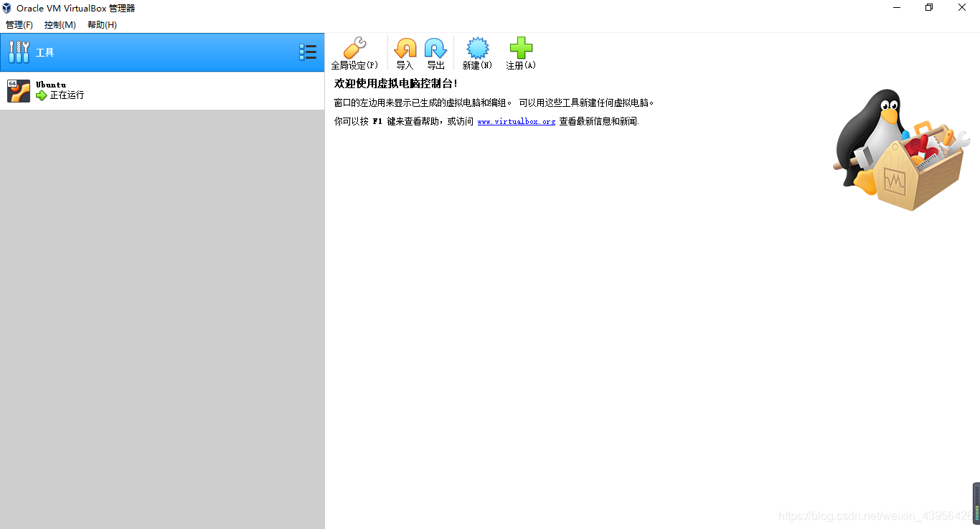
Task: Click the Import (导入) appliance icon
Action: [x=405, y=48]
